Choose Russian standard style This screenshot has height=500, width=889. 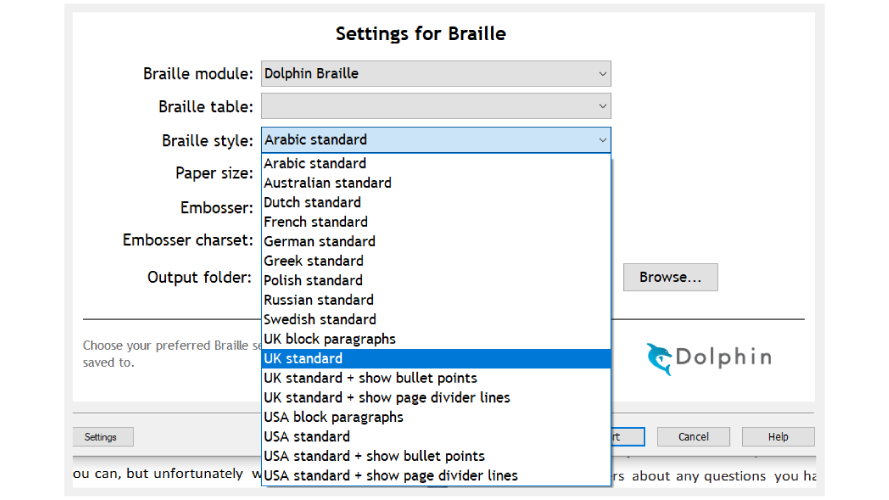point(318,300)
